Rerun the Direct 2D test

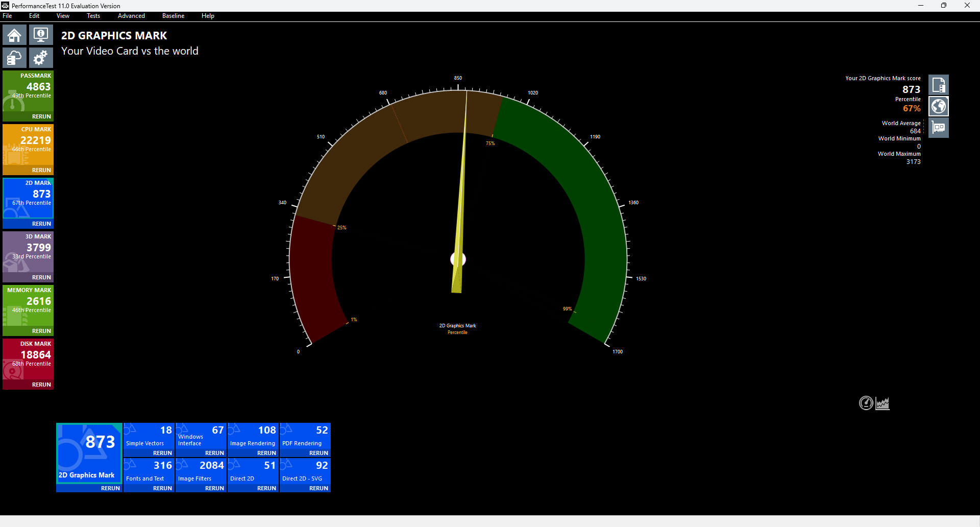266,488
